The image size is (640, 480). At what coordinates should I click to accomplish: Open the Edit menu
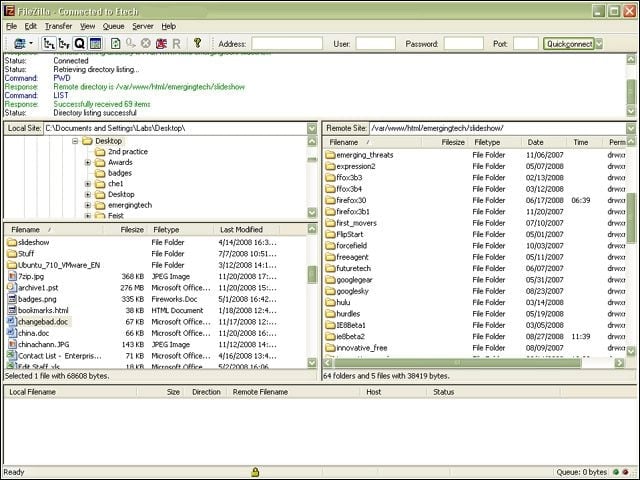pos(31,26)
